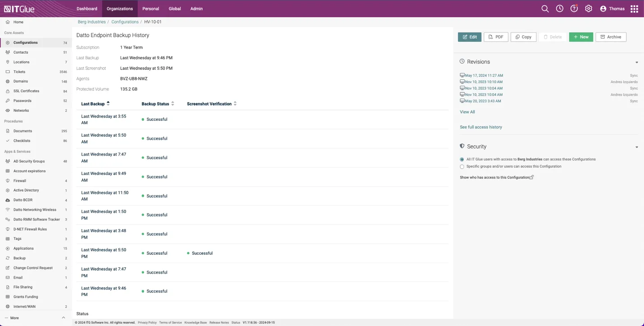Select specific groups and/or users access option
The height and width of the screenshot is (326, 644).
coord(462,166)
